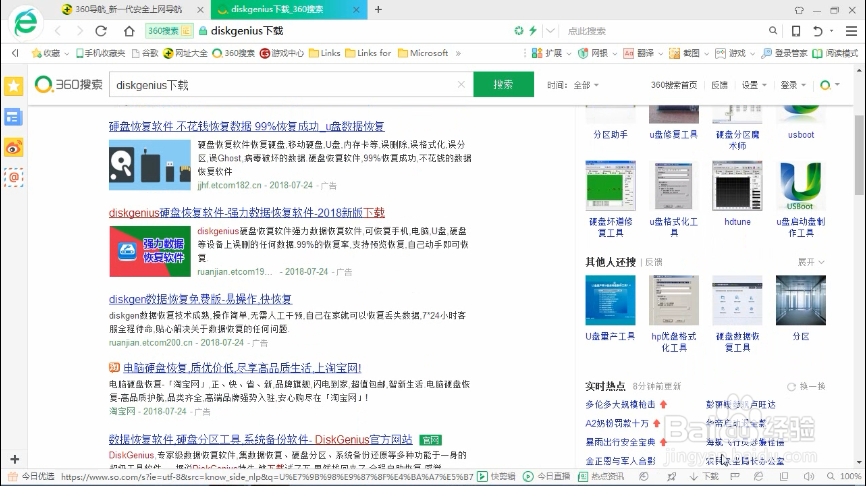The height and width of the screenshot is (486, 866).
Task: Close the diskgenius下载_360搜索 tab
Action: [x=356, y=9]
